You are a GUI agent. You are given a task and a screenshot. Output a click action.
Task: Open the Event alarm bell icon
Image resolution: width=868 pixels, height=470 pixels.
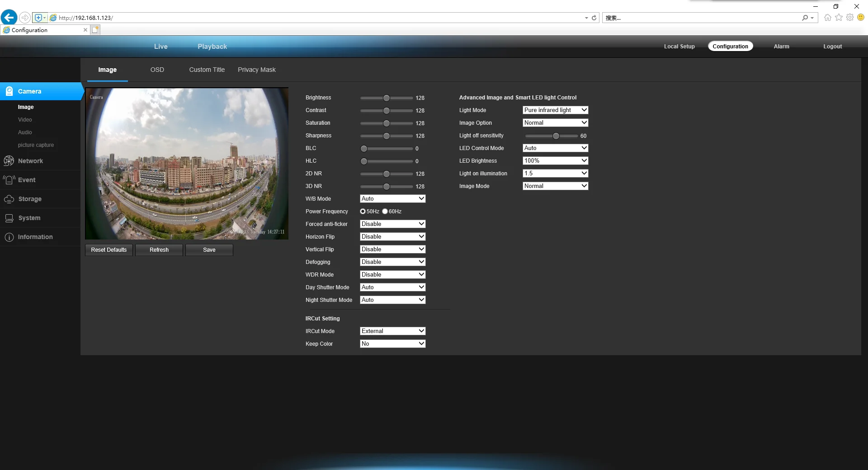pos(9,180)
